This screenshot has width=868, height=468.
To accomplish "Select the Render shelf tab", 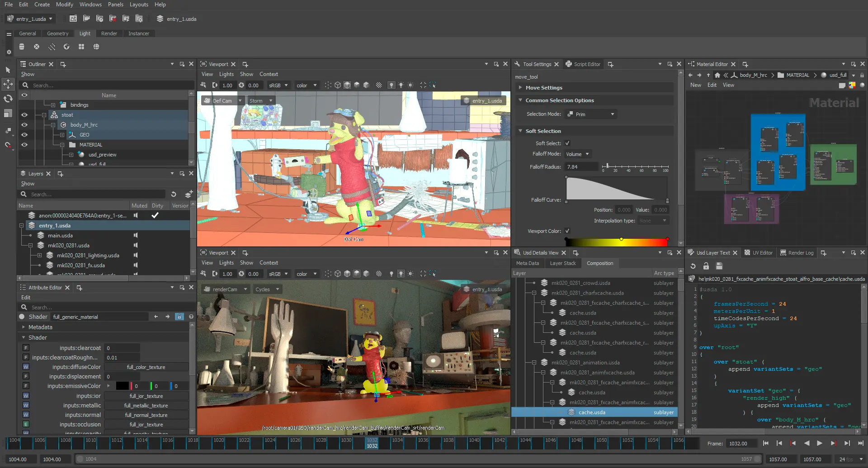I will click(109, 33).
